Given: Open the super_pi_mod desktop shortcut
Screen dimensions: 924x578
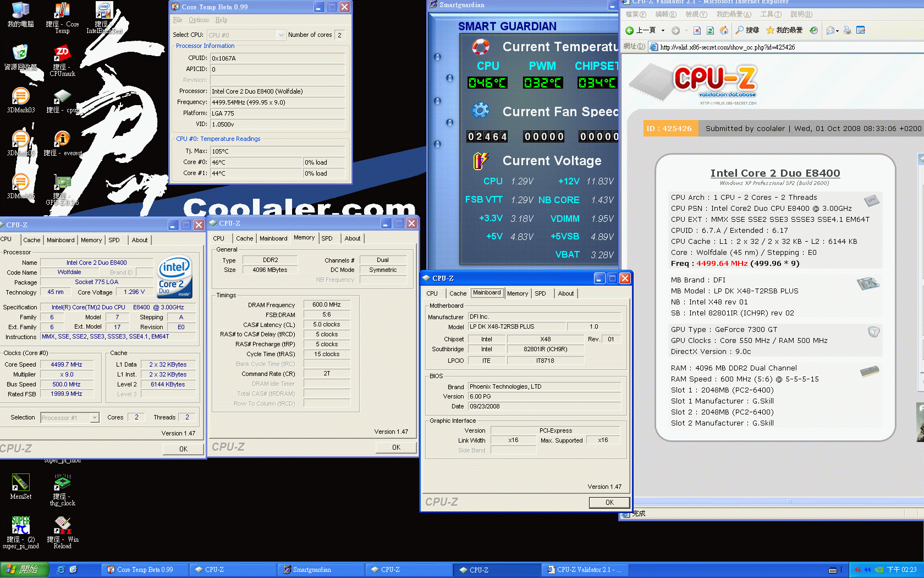Looking at the screenshot, I should pos(20,533).
